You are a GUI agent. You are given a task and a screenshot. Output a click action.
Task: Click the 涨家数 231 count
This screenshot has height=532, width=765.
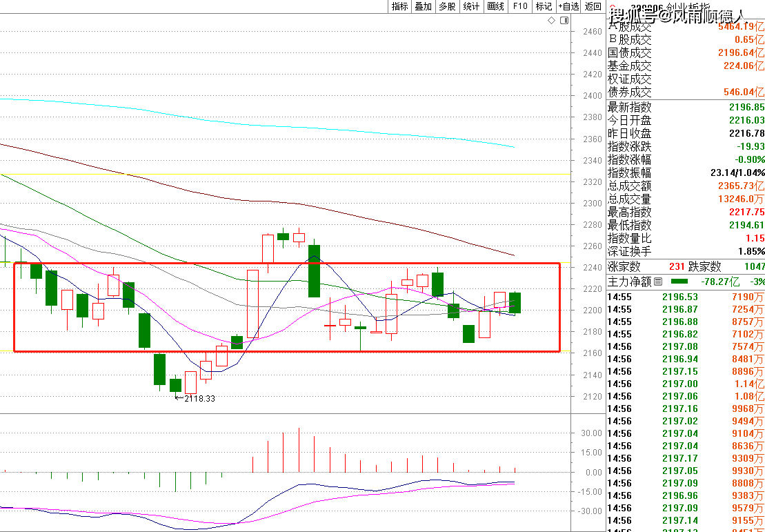(x=677, y=266)
